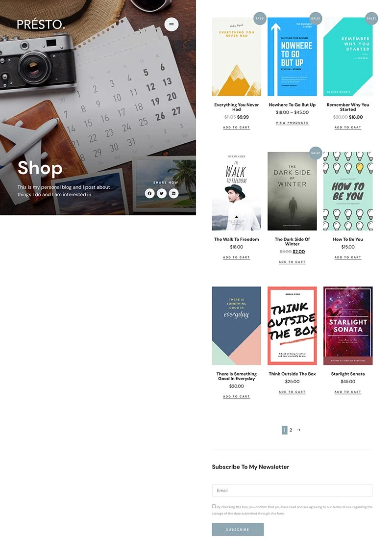Open pagination page 2
Image resolution: width=392 pixels, height=544 pixels.
click(291, 430)
